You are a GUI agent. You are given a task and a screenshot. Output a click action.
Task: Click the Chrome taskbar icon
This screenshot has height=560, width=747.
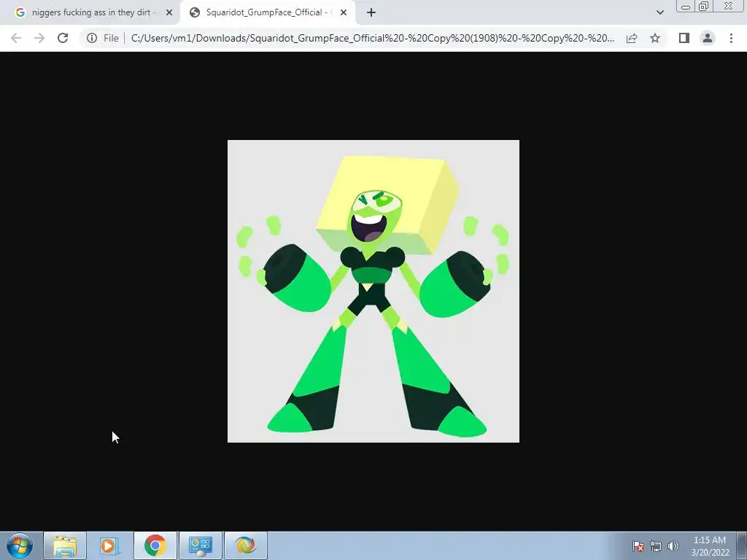[155, 545]
